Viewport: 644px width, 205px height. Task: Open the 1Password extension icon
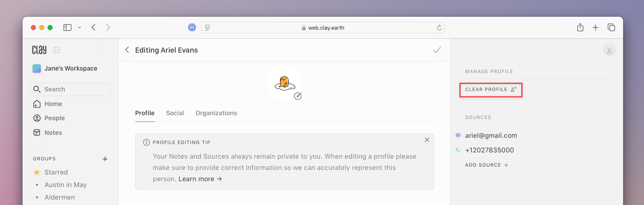(x=192, y=28)
